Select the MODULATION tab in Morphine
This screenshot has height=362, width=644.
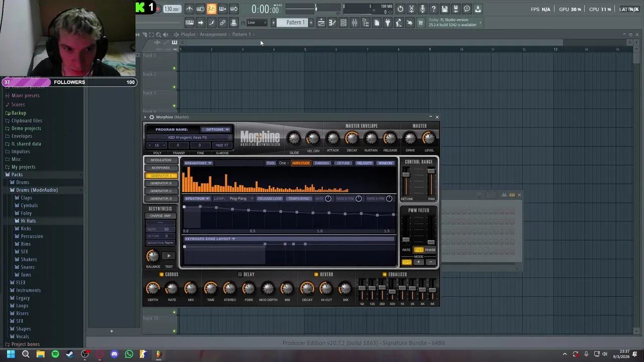click(161, 160)
